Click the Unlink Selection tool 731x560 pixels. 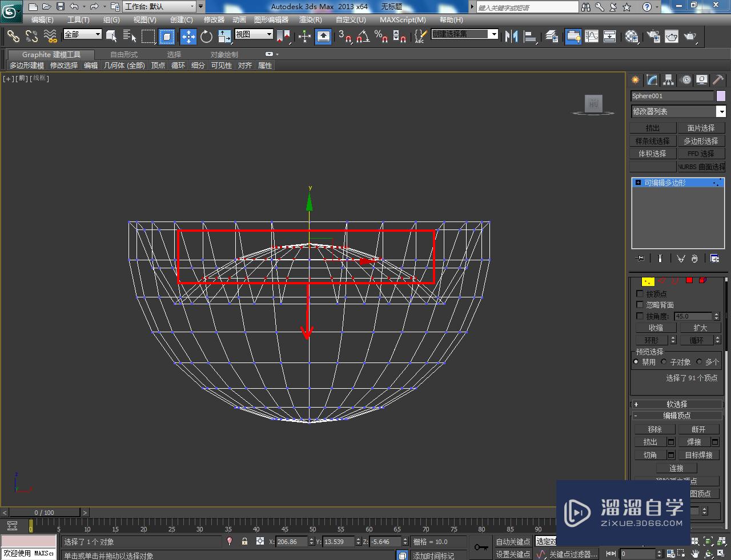point(31,37)
